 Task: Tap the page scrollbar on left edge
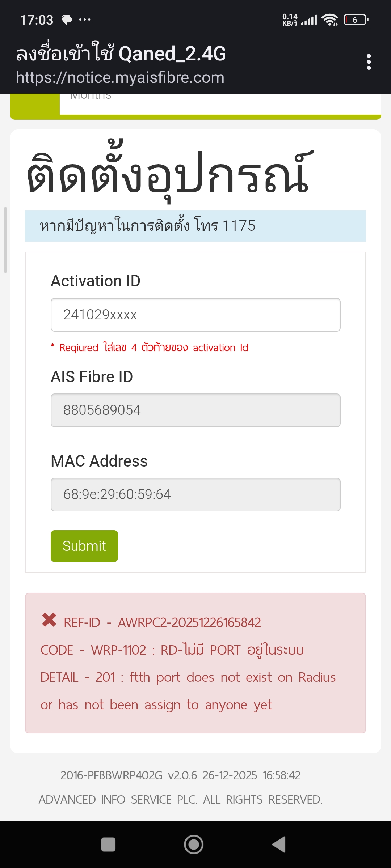pyautogui.click(x=5, y=240)
